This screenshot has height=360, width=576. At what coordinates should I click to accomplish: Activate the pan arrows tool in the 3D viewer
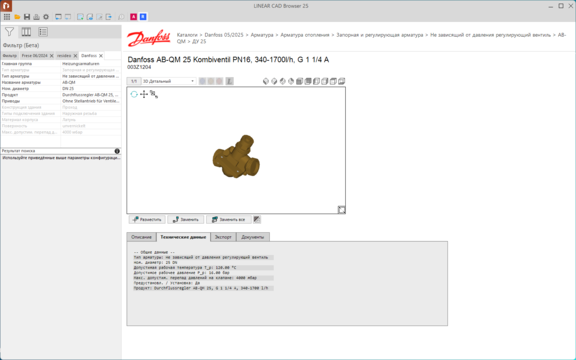tap(144, 94)
